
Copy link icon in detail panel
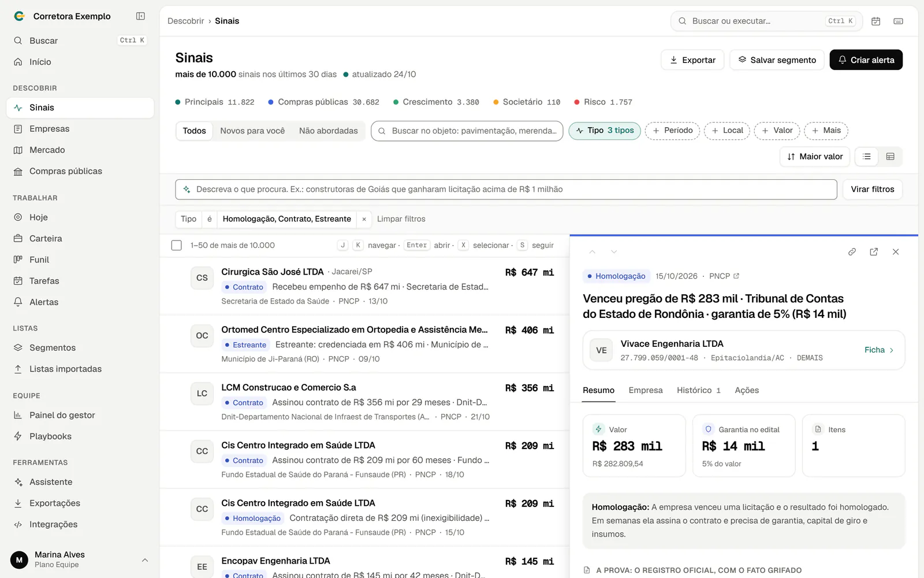852,252
